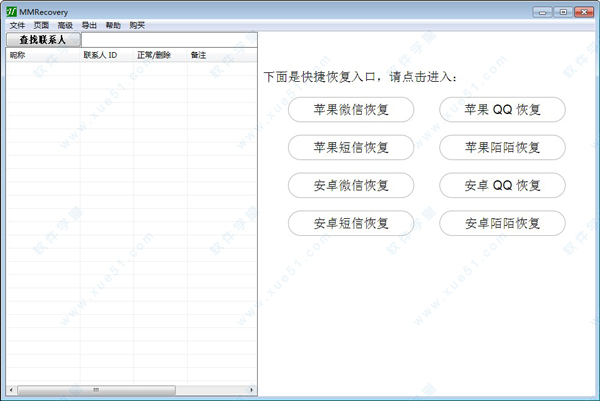Viewport: 600px width, 401px height.
Task: Sort by 备注 column header
Action: (x=222, y=55)
